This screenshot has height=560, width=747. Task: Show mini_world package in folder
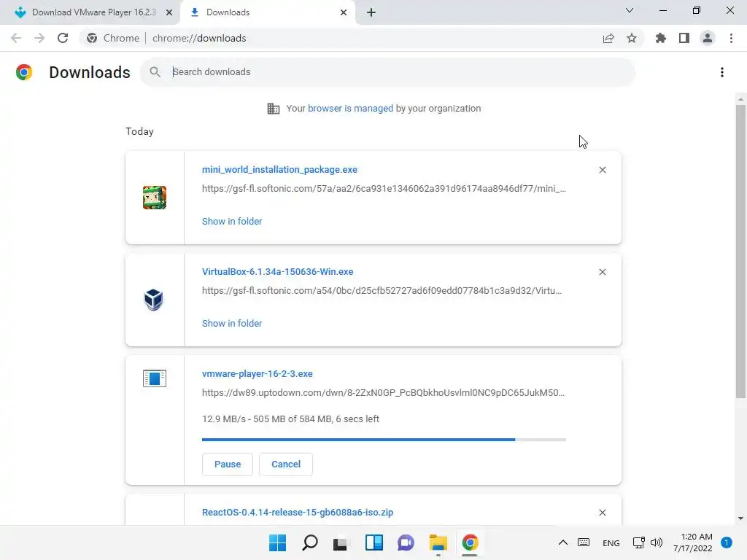pyautogui.click(x=232, y=222)
